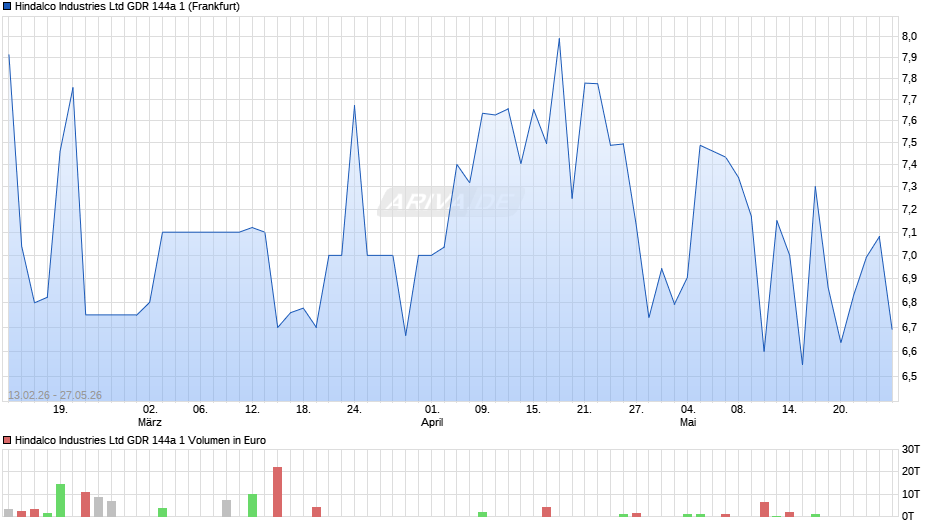Screen dimensions: 940x526
Task: Click the 'April' month label
Action: (432, 422)
